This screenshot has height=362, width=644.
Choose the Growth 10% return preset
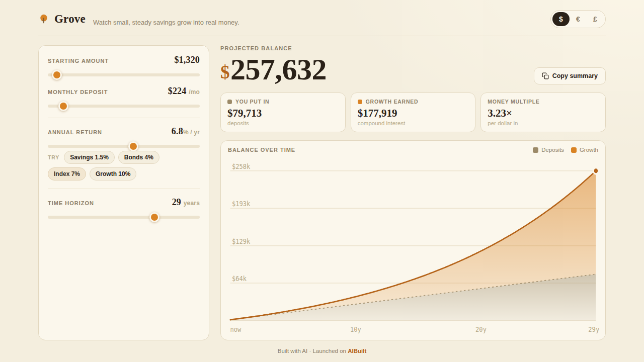(113, 174)
